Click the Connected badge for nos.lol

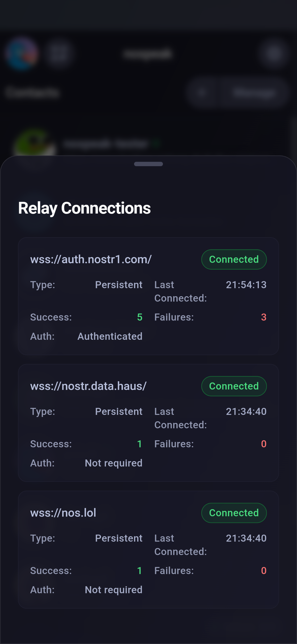[234, 513]
